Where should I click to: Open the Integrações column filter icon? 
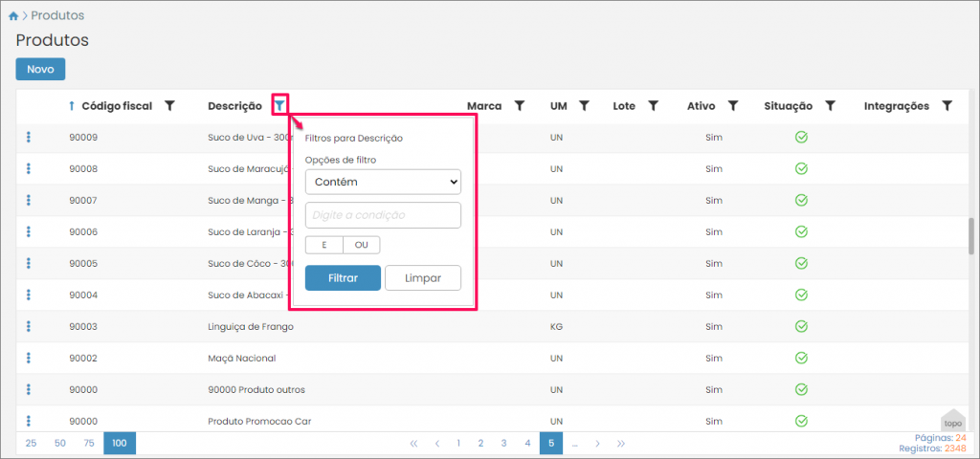(x=947, y=106)
